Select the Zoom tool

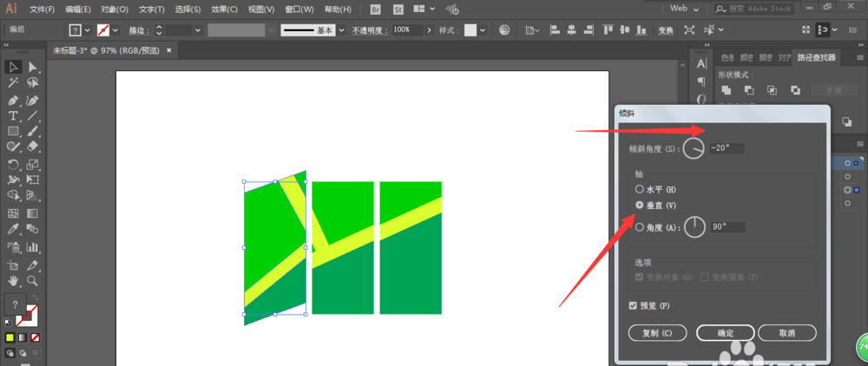point(33,280)
